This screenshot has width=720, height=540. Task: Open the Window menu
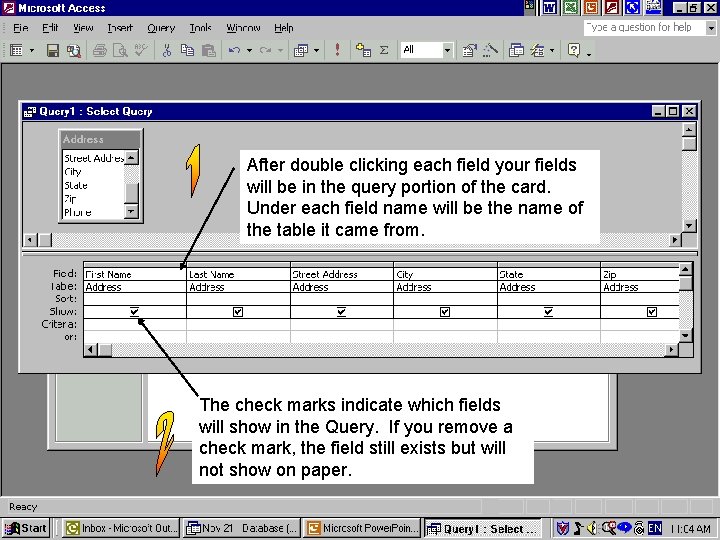click(243, 28)
